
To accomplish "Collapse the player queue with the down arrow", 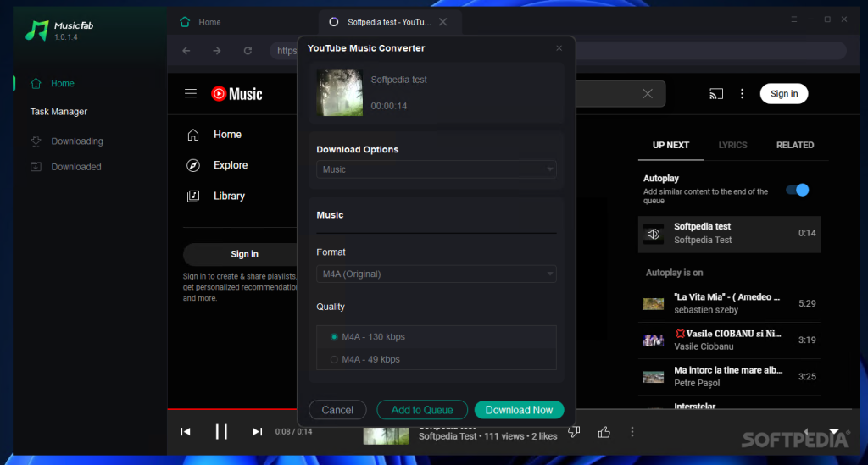I will 834,432.
